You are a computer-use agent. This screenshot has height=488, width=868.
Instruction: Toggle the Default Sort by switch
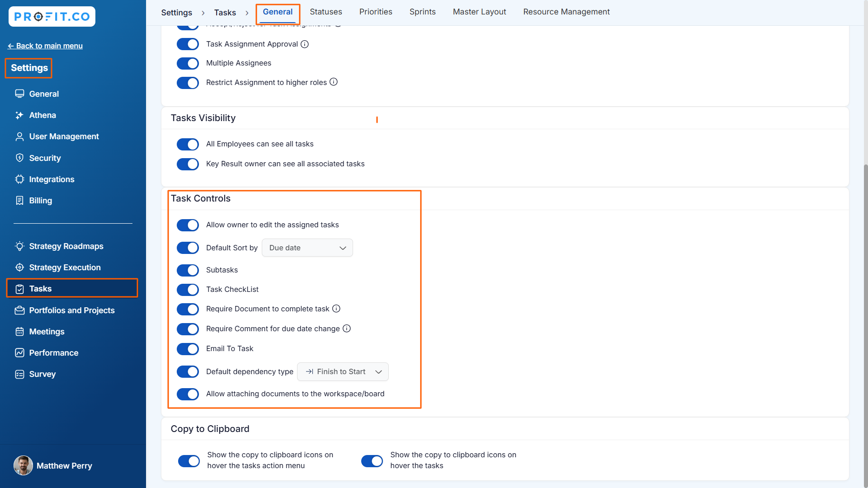tap(188, 248)
